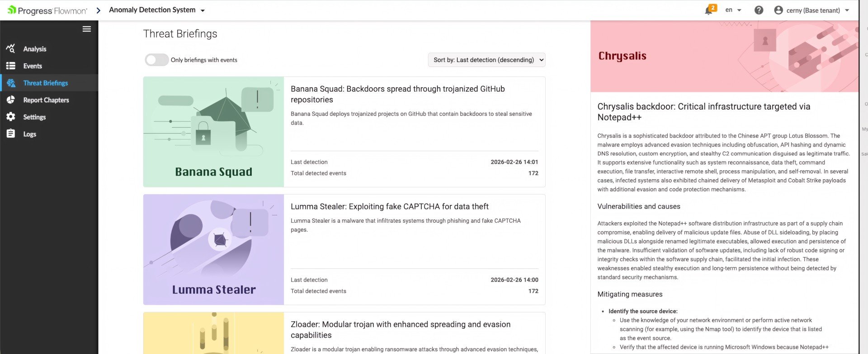Click the Settings gear icon
The width and height of the screenshot is (868, 354).
click(x=11, y=117)
